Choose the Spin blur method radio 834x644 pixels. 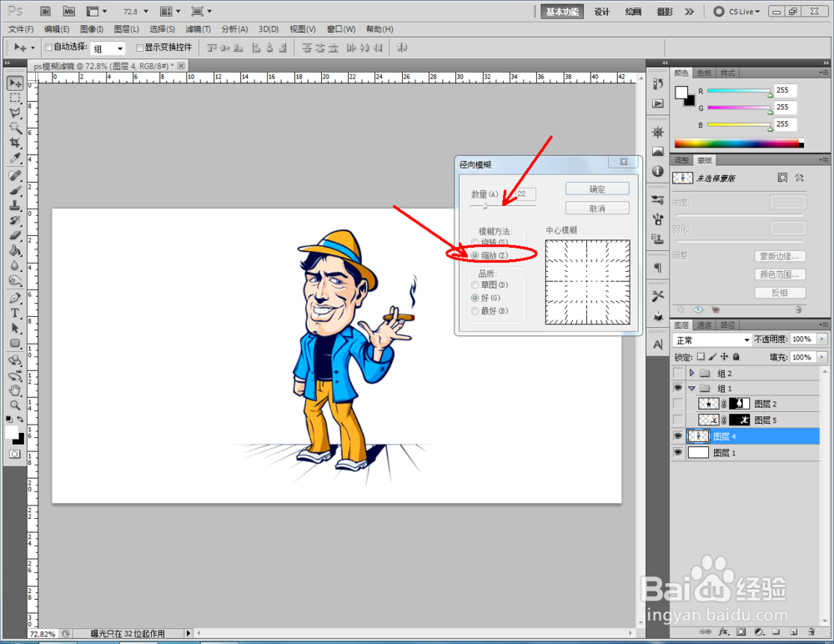[475, 243]
